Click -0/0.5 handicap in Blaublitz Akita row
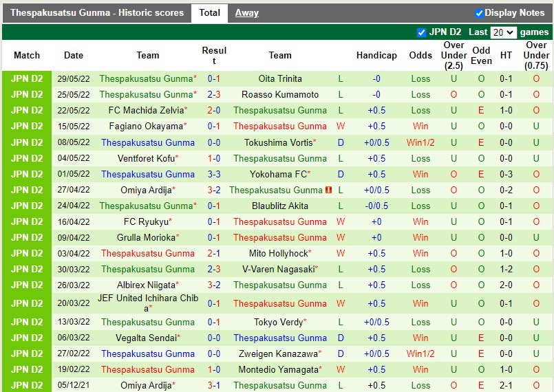This screenshot has height=392, width=554. tap(376, 206)
